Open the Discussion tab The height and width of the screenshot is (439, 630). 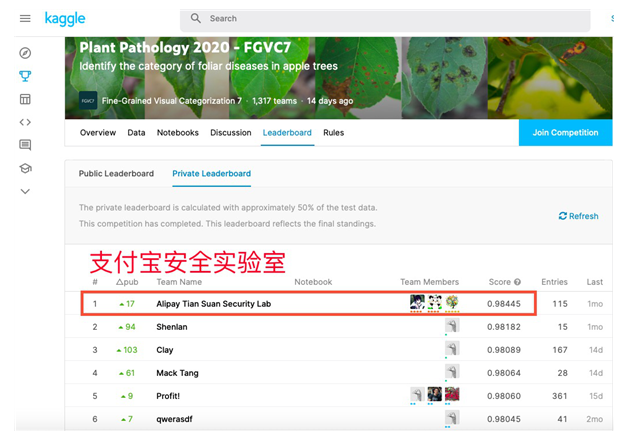point(231,133)
